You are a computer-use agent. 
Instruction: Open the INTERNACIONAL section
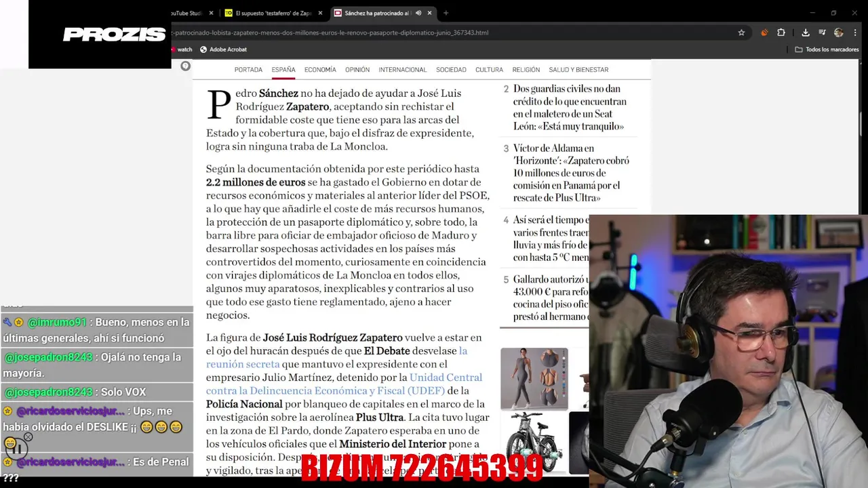pos(403,70)
